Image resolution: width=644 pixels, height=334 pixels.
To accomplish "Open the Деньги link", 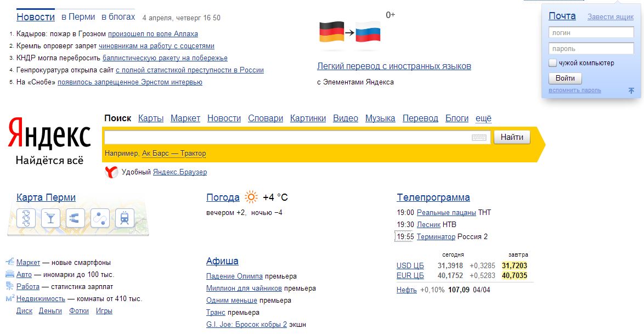I will [x=50, y=310].
